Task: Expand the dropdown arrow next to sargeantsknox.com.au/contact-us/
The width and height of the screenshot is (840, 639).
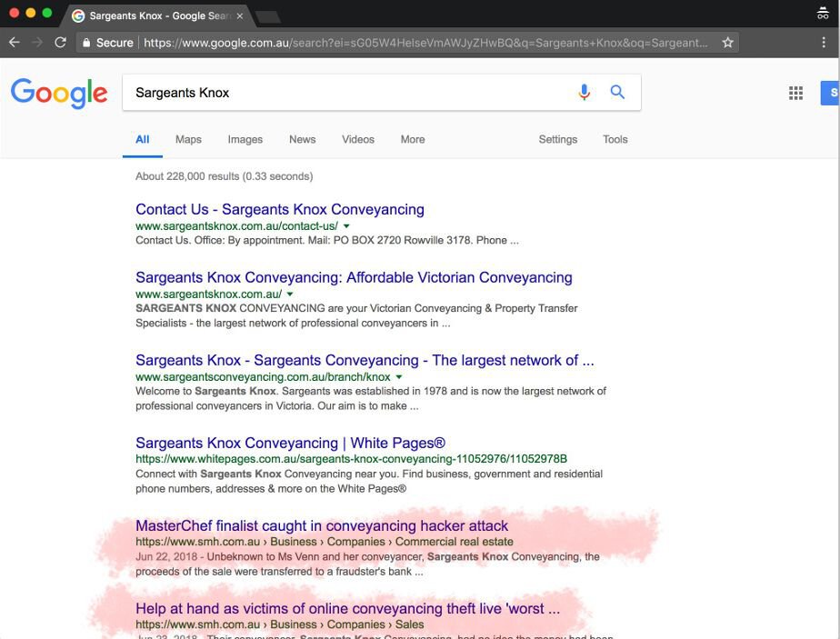Action: (346, 226)
